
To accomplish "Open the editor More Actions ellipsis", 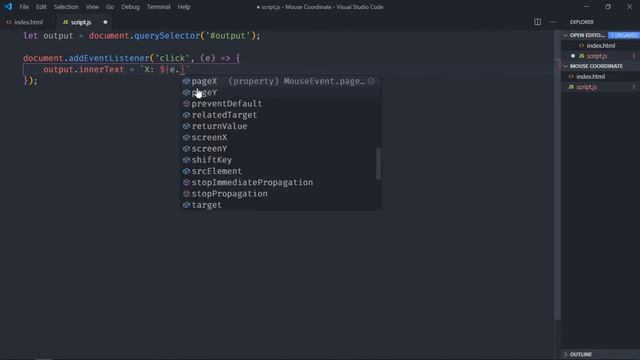I will (x=552, y=22).
